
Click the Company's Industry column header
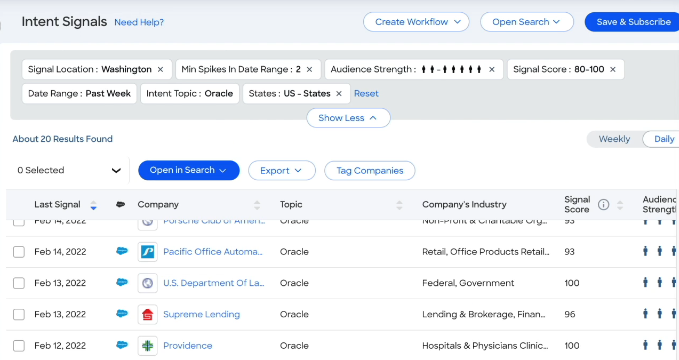tap(464, 204)
